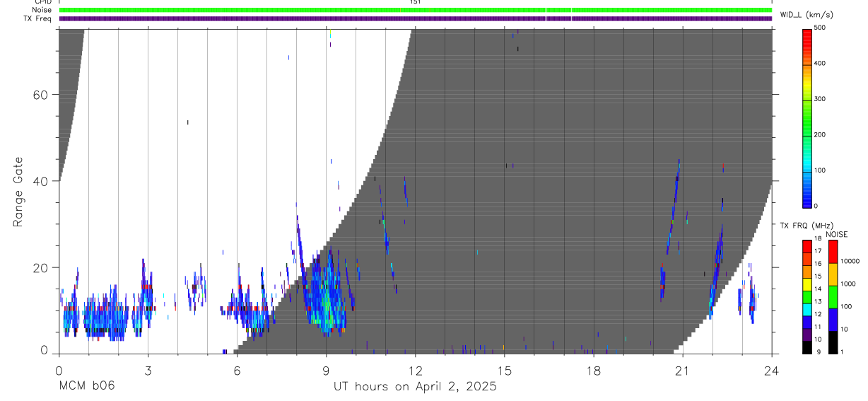Click the spectral width (km/s) color scale title
The image size is (868, 401).
[x=807, y=14]
